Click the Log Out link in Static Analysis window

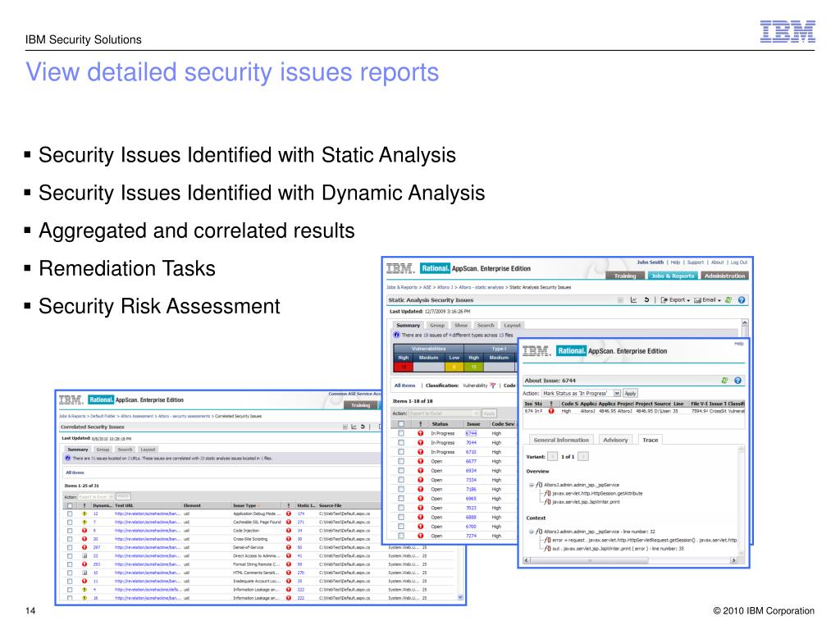(739, 262)
